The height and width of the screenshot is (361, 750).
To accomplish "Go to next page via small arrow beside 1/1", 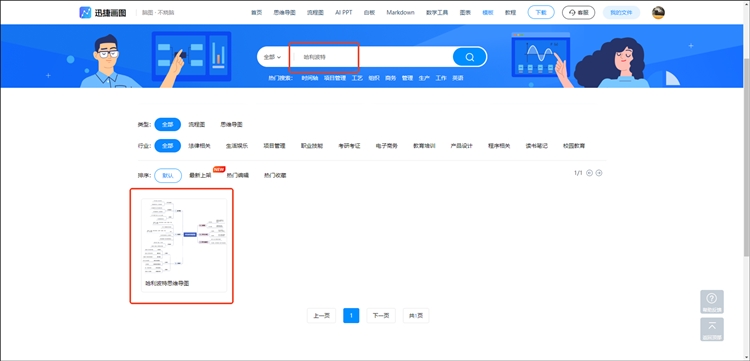I will coord(599,173).
